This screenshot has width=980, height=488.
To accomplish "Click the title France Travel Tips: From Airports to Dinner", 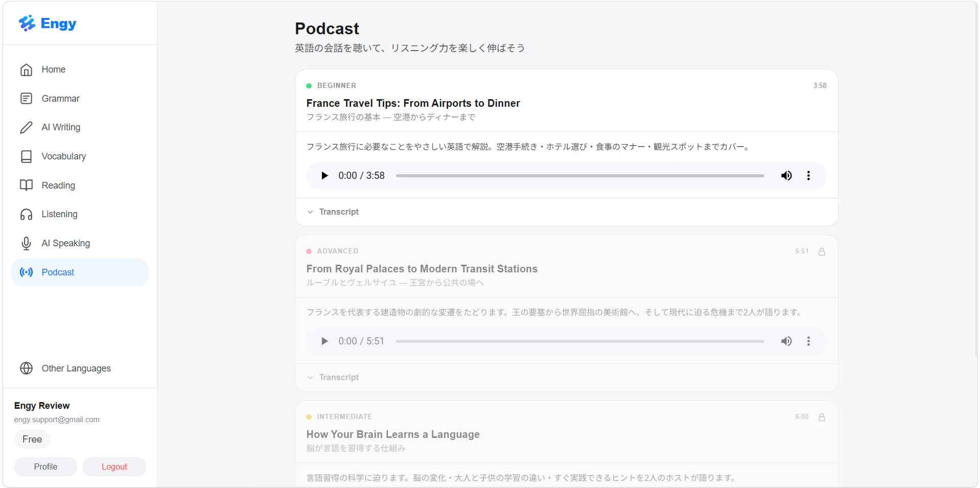I will 413,103.
